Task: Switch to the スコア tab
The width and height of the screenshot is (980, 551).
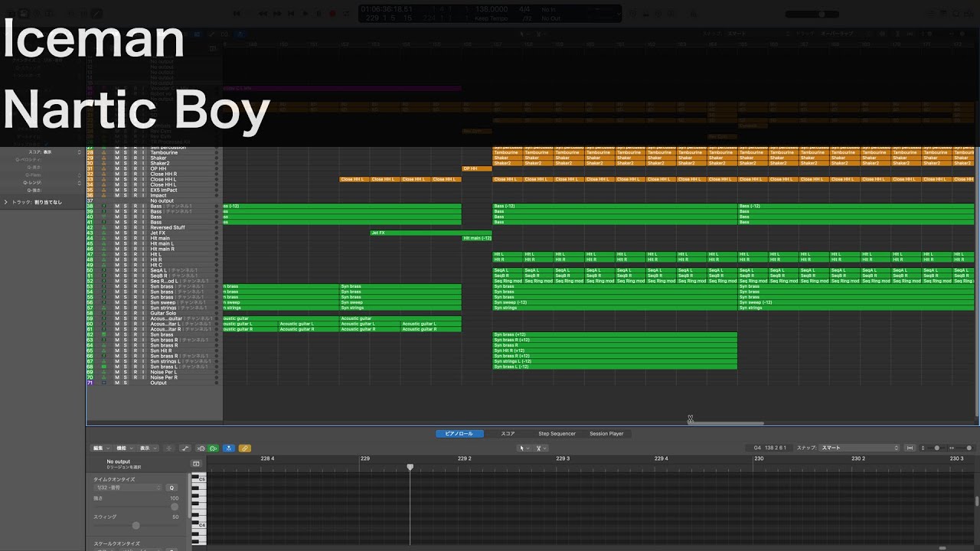Action: [508, 434]
